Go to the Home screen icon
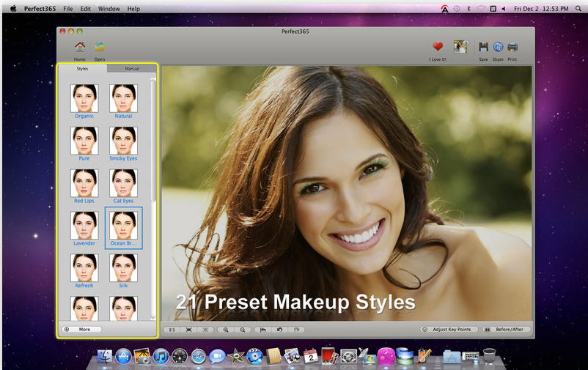The height and width of the screenshot is (370, 588). [x=79, y=47]
